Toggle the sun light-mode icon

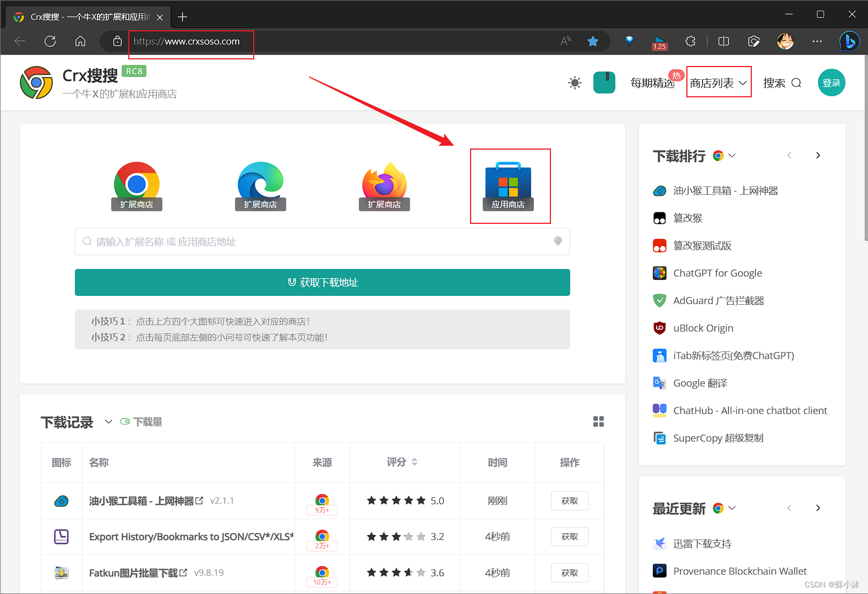coord(575,83)
